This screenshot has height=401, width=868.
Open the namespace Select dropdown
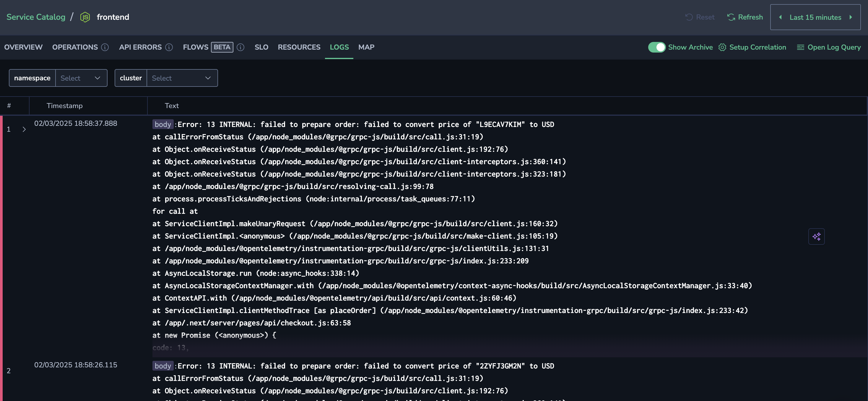(81, 78)
